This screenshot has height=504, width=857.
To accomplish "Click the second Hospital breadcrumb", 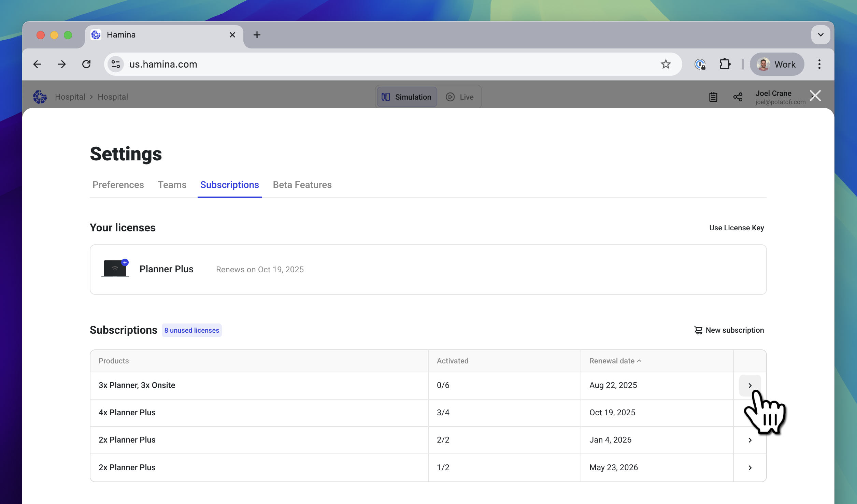I will [x=113, y=97].
